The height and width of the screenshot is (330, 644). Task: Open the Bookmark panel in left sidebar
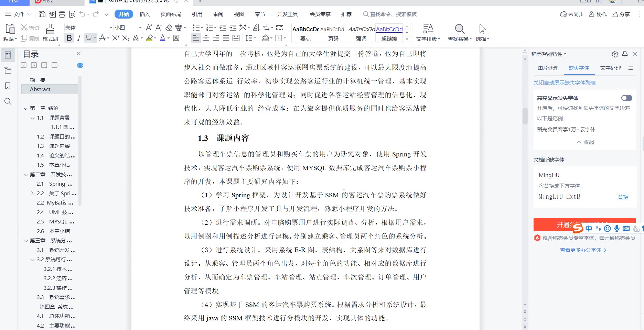[8, 86]
